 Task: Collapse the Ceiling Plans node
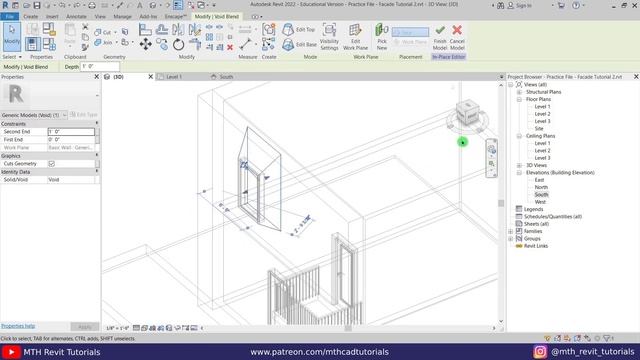coord(519,136)
